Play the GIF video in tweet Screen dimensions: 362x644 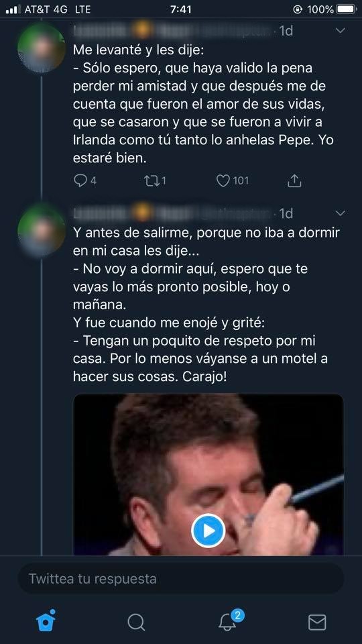coord(208,531)
